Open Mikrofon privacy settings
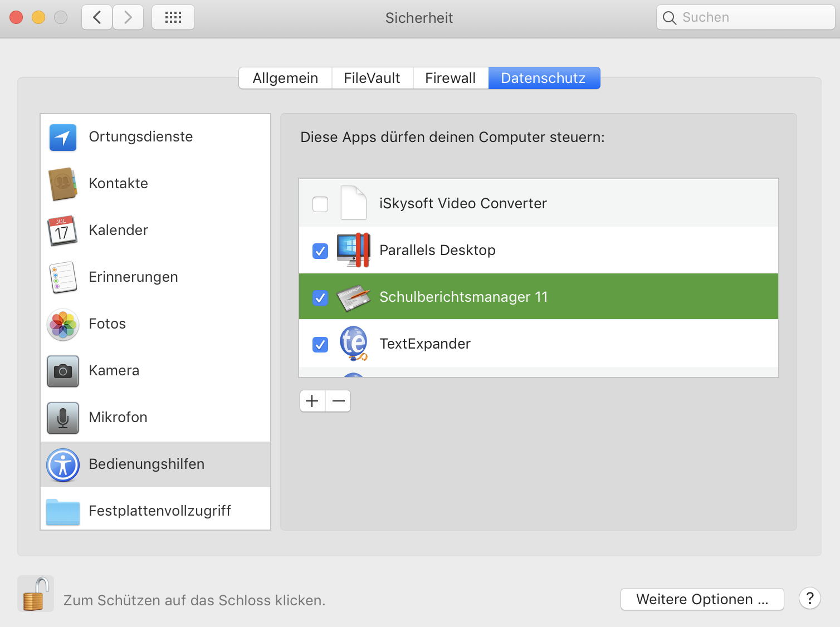Image resolution: width=840 pixels, height=627 pixels. coord(118,418)
